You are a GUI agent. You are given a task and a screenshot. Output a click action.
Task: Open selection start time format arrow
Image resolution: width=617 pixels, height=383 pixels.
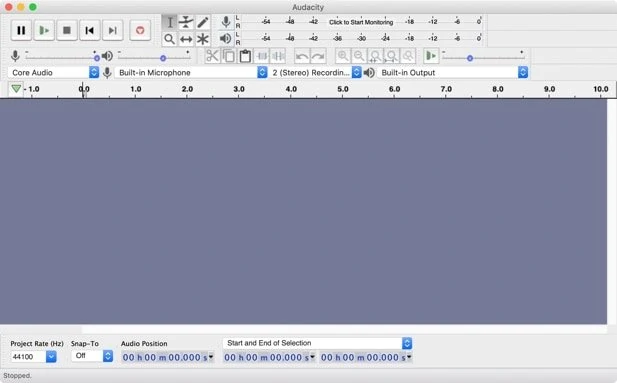click(x=312, y=357)
